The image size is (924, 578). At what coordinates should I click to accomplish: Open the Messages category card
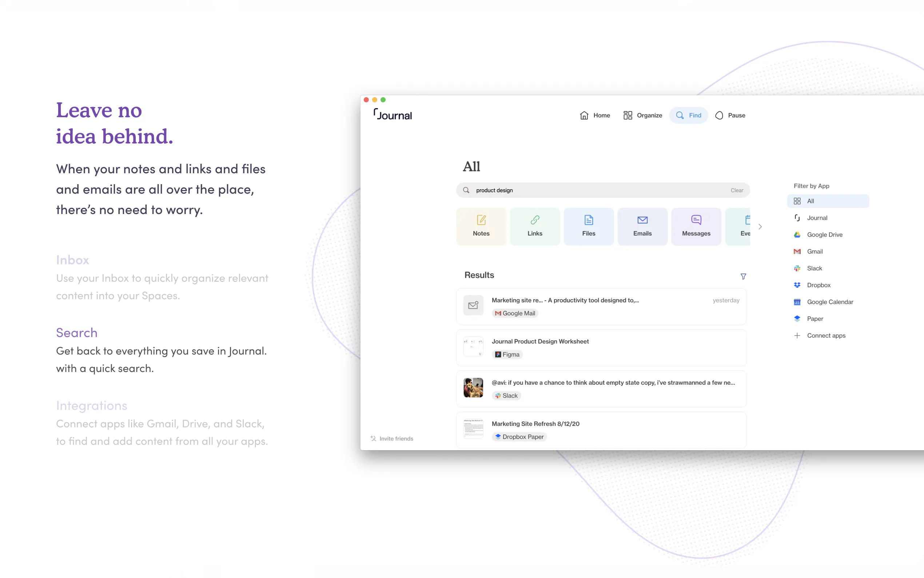click(x=696, y=226)
